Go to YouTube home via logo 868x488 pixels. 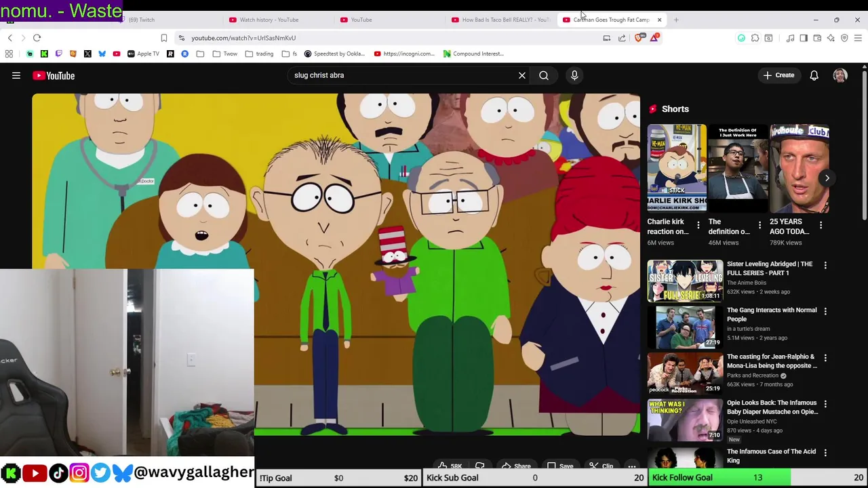pyautogui.click(x=54, y=76)
